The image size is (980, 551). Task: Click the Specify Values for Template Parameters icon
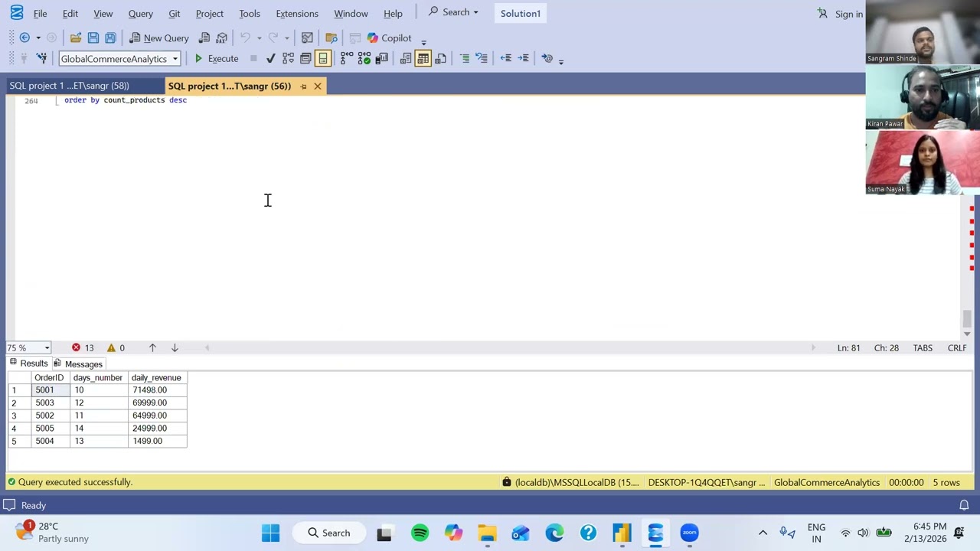[547, 58]
